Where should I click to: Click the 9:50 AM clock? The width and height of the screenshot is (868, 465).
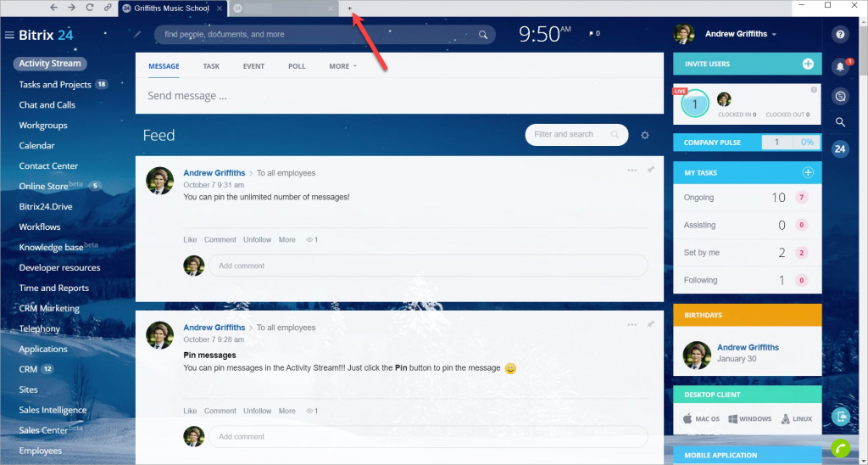pyautogui.click(x=545, y=34)
